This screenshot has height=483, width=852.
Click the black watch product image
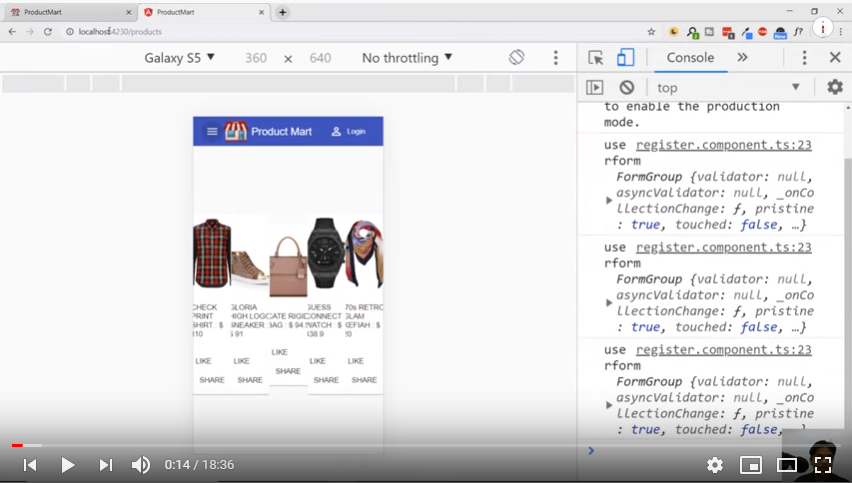(326, 252)
